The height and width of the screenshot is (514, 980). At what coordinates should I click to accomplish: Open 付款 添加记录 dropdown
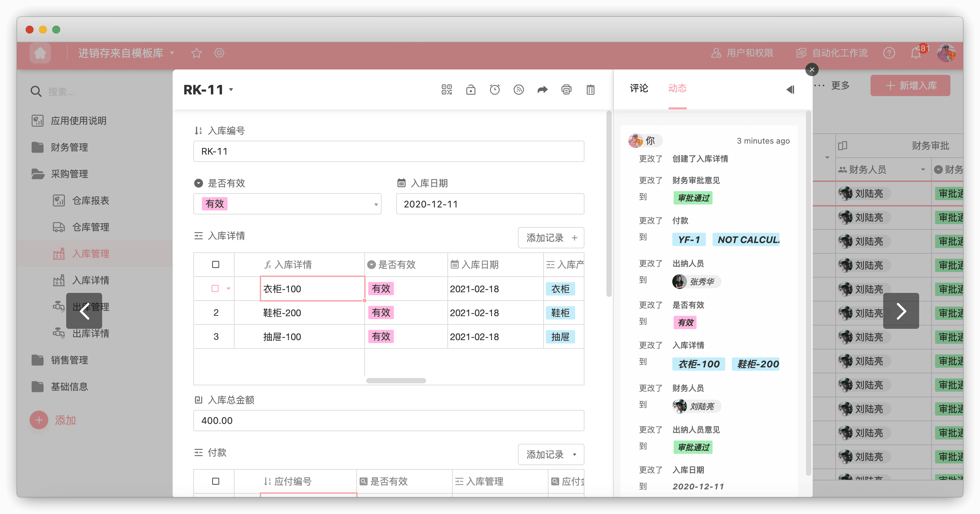[551, 454]
